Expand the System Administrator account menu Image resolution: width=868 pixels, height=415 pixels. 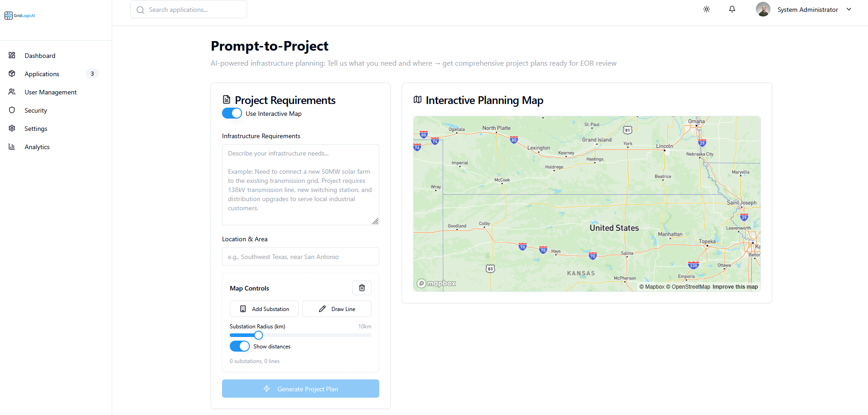click(849, 9)
